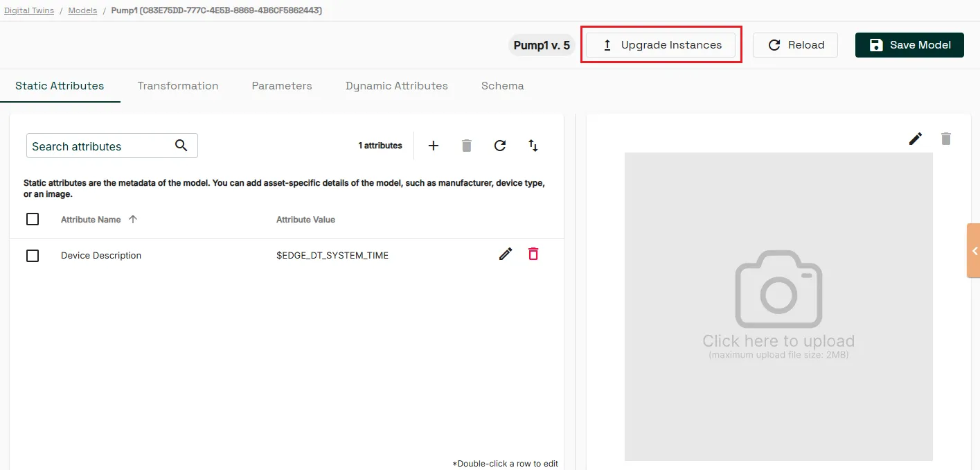980x470 pixels.
Task: Remove the model image with trash icon
Action: tap(946, 139)
